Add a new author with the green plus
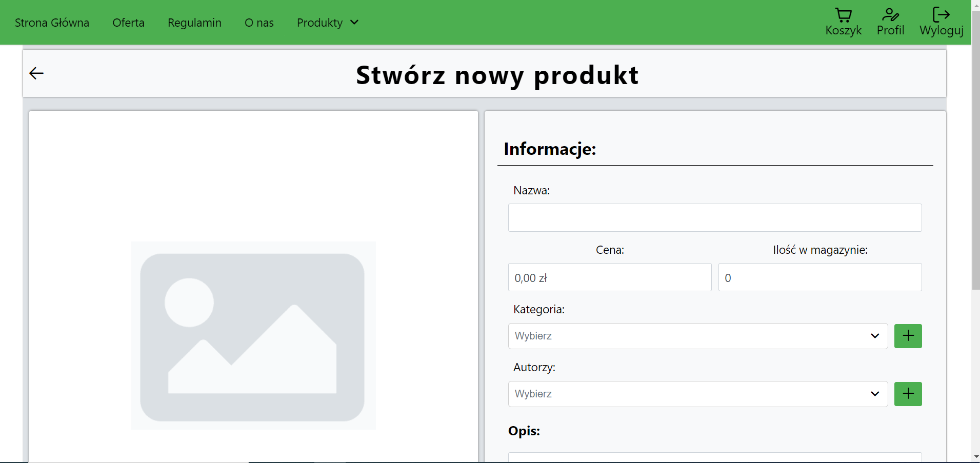Viewport: 980px width, 463px height. (907, 393)
